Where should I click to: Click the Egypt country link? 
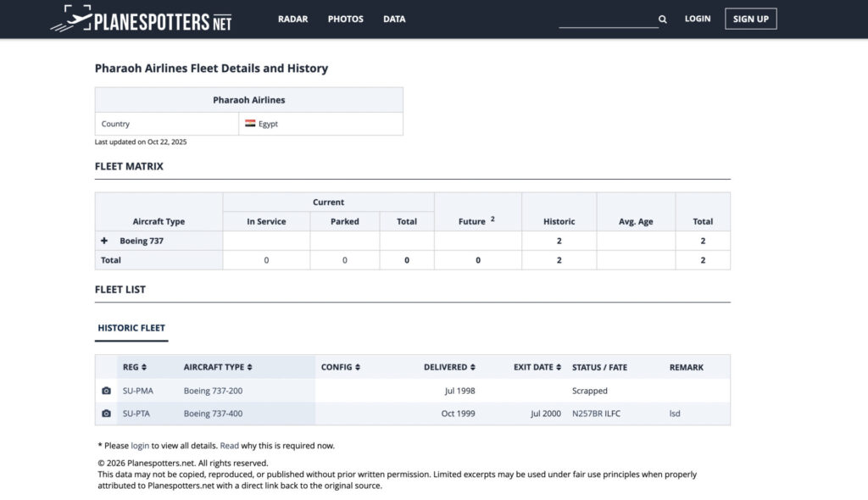268,124
